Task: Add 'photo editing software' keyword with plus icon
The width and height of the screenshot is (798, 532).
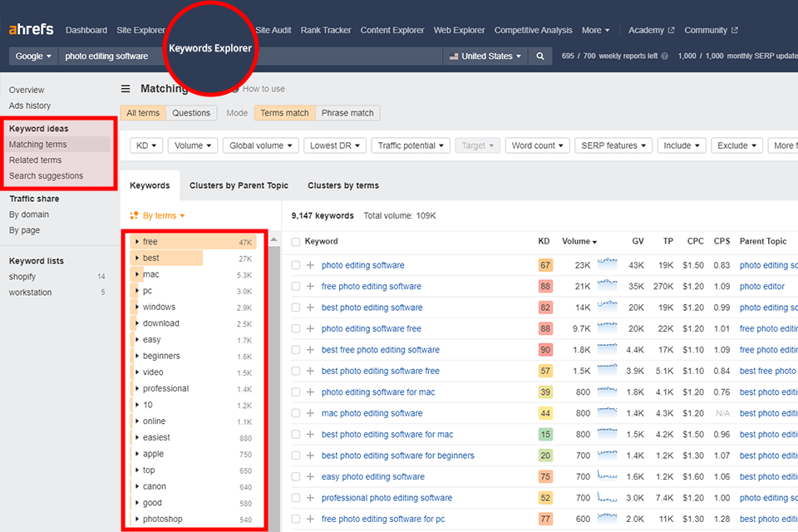Action: (x=310, y=265)
